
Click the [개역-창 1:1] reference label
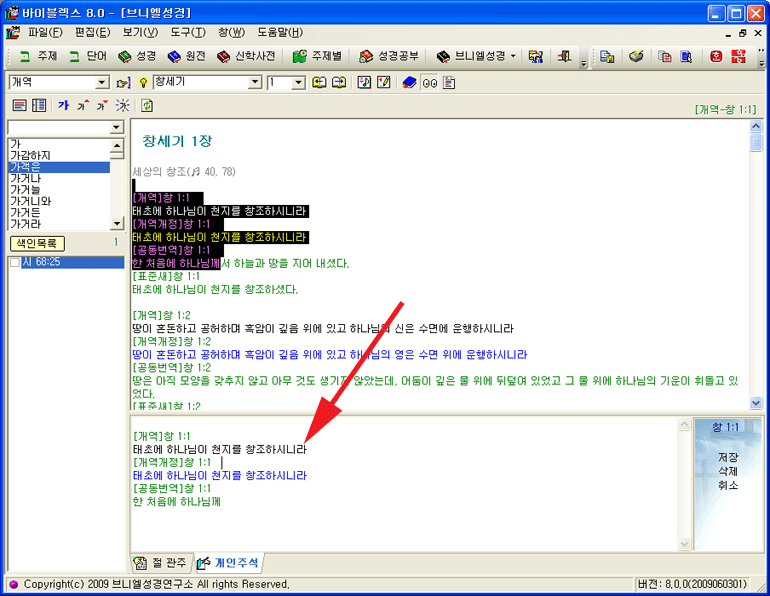(725, 109)
